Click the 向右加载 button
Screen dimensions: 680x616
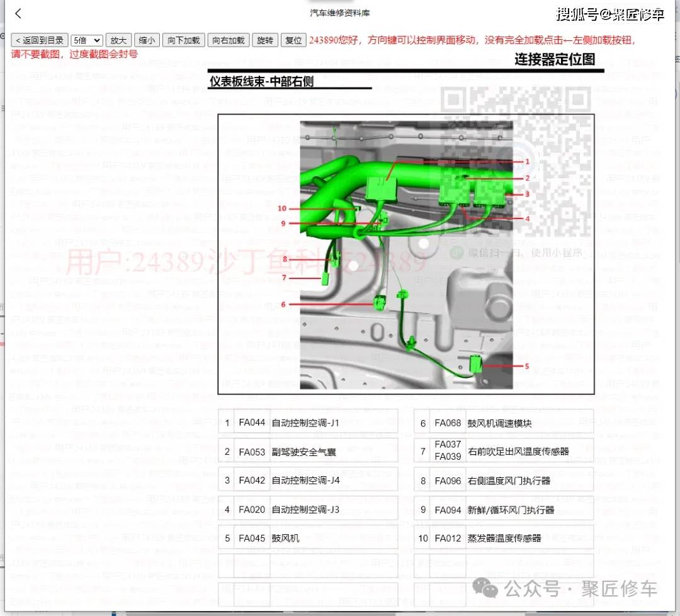coord(229,40)
